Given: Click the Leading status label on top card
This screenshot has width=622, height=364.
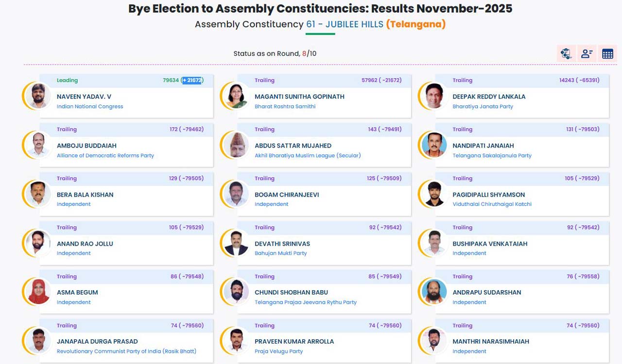Looking at the screenshot, I should click(x=68, y=80).
